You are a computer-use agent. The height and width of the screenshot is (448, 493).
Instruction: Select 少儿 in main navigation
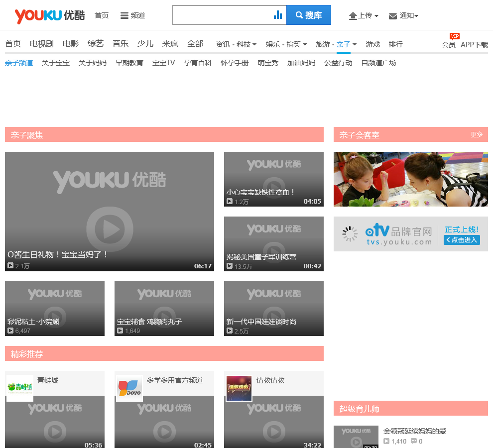tap(145, 44)
